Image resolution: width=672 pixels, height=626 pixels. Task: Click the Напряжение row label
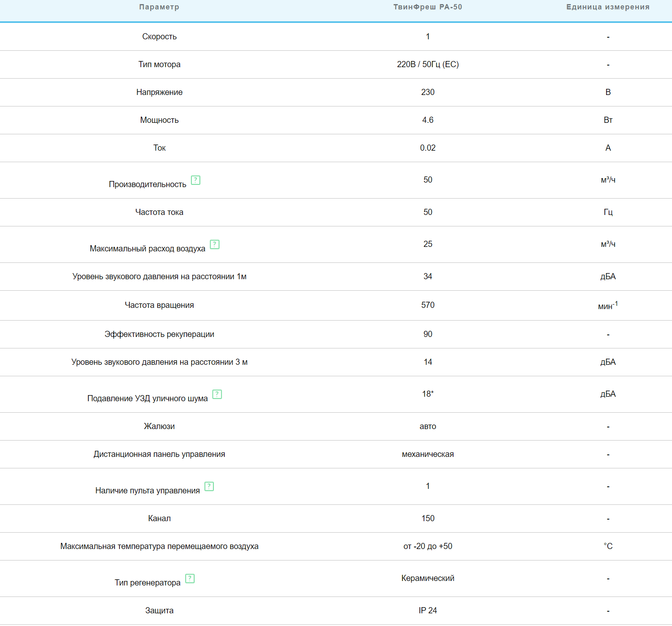pos(159,92)
